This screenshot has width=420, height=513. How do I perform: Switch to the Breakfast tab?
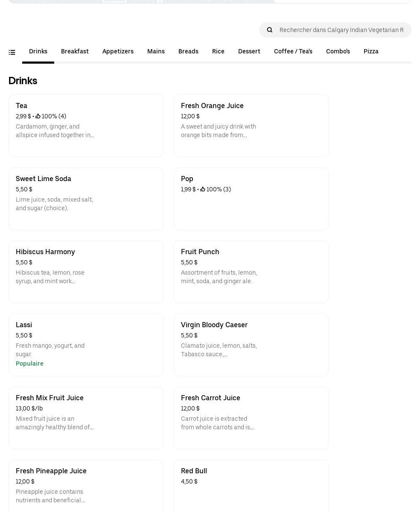click(x=75, y=51)
